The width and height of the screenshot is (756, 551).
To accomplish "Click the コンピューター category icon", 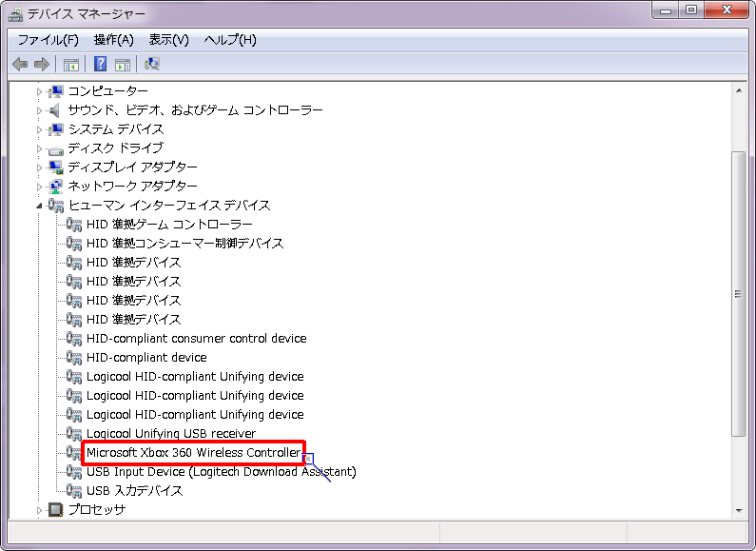I will pyautogui.click(x=56, y=91).
